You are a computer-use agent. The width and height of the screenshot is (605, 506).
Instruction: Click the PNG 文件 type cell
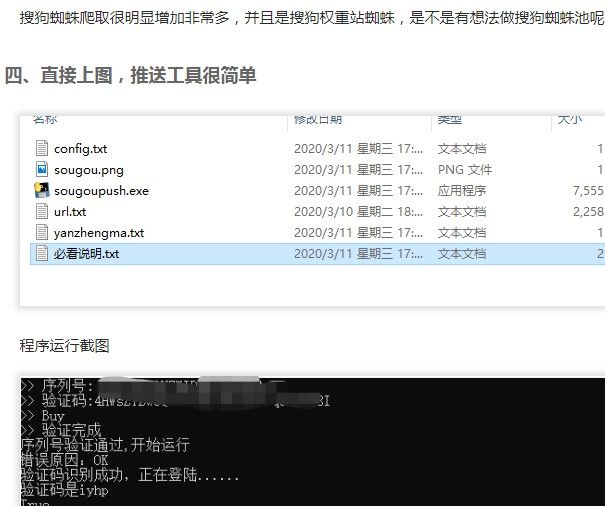(x=465, y=170)
